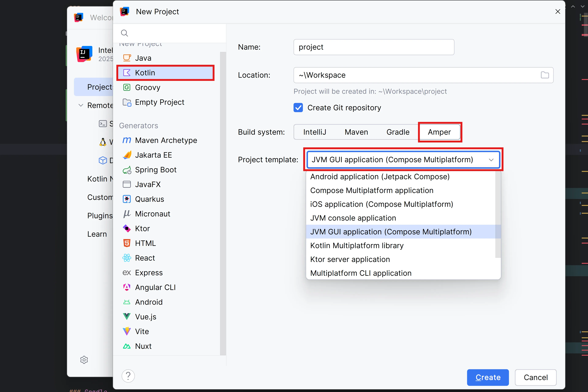Viewport: 588px width, 392px height.
Task: Open help with question mark button
Action: (x=128, y=376)
